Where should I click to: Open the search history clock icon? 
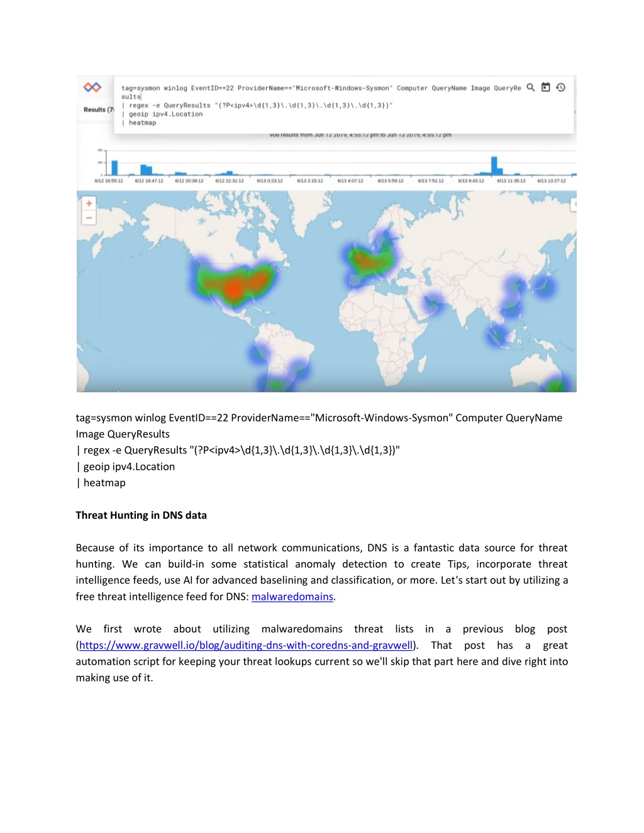tap(561, 87)
